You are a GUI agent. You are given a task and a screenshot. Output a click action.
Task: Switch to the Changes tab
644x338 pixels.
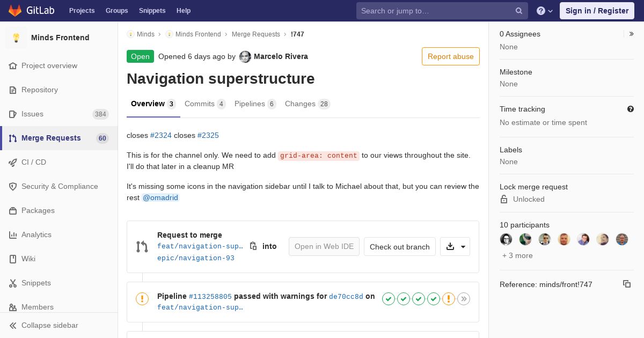tap(307, 104)
